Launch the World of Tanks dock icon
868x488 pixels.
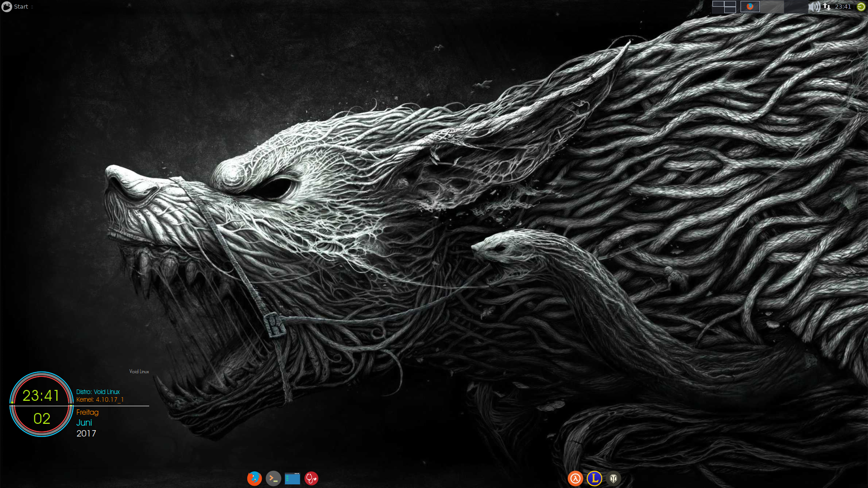[613, 478]
